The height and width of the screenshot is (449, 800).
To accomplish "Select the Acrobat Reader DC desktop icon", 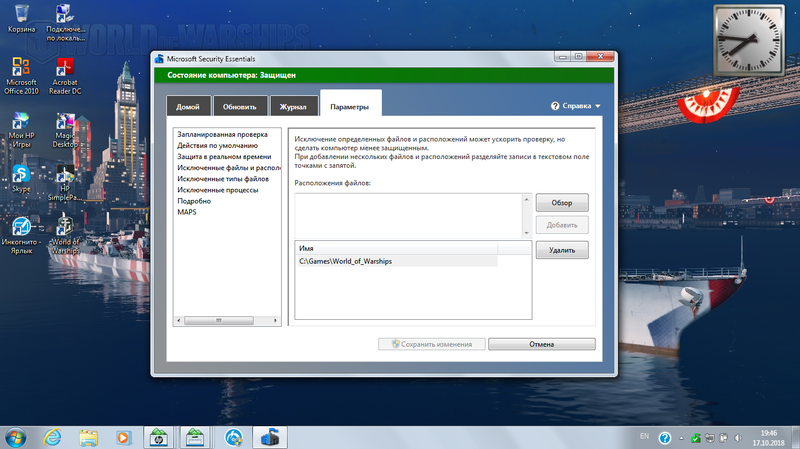I will click(65, 76).
